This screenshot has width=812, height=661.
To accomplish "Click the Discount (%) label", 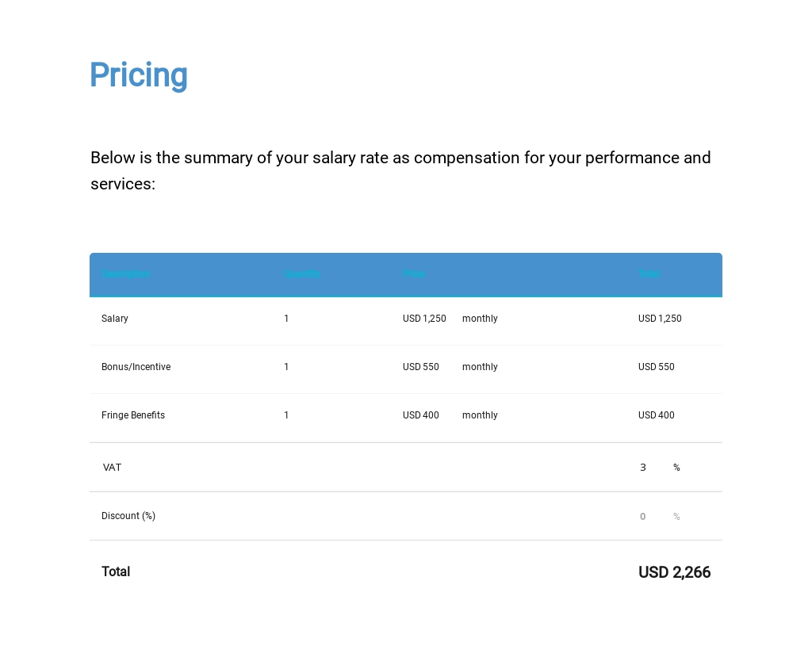I will [x=128, y=516].
